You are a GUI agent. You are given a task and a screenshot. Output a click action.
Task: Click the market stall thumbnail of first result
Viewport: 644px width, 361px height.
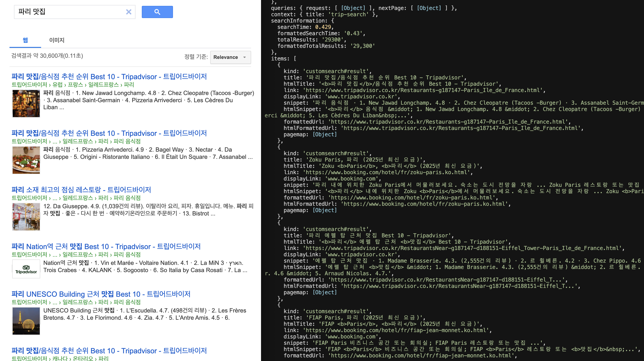[26, 103]
